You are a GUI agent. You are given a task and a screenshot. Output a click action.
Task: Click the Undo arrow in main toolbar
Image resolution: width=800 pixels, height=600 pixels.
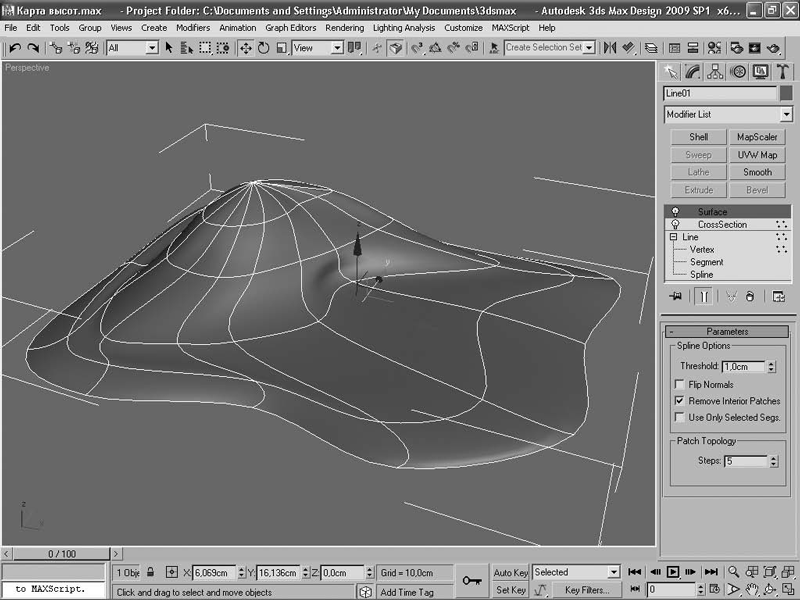tap(15, 48)
